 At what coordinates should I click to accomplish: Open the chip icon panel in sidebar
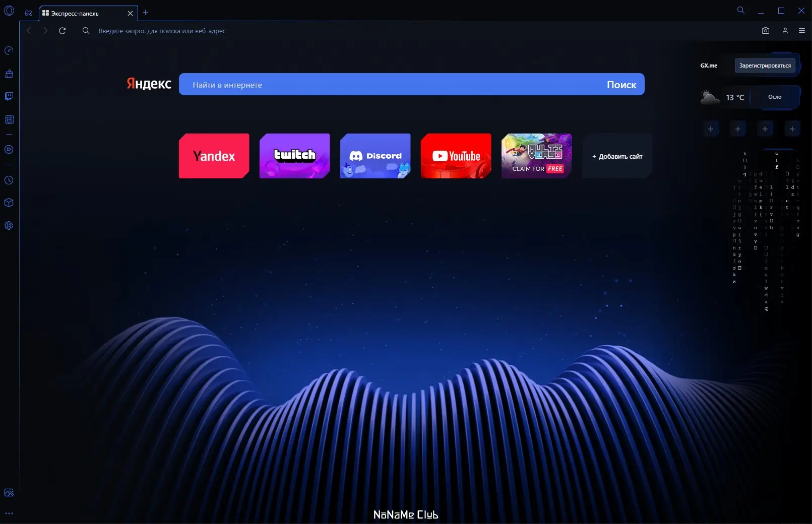(9, 119)
